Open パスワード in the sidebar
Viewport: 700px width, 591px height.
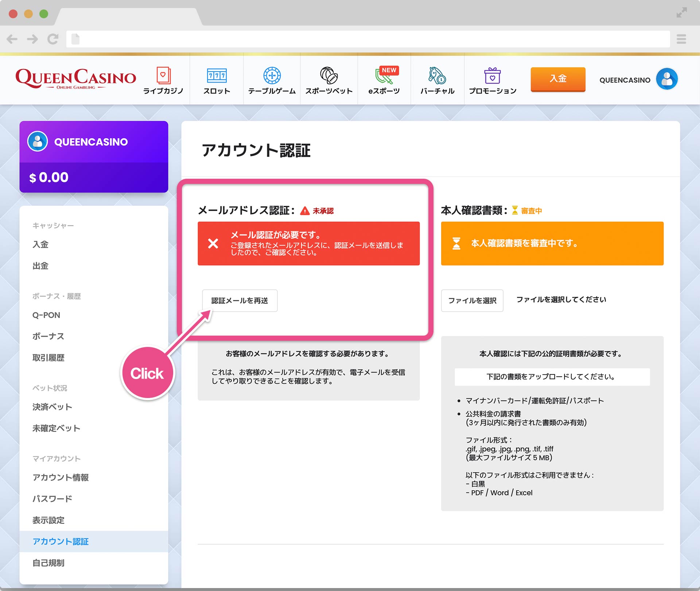point(52,499)
